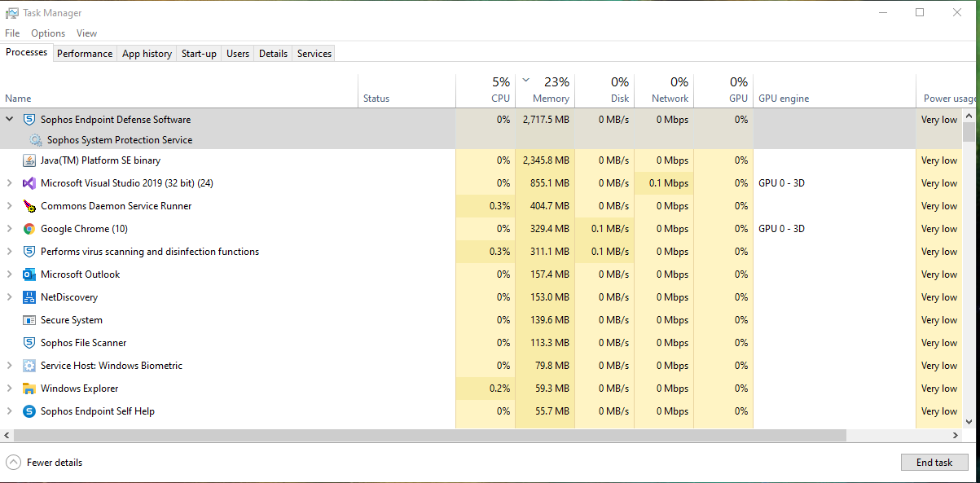This screenshot has width=980, height=483.
Task: Switch to the Performance tab
Action: coord(85,54)
